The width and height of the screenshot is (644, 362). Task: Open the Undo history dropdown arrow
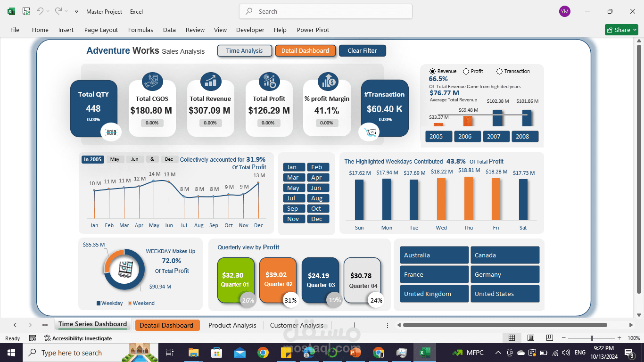point(48,11)
